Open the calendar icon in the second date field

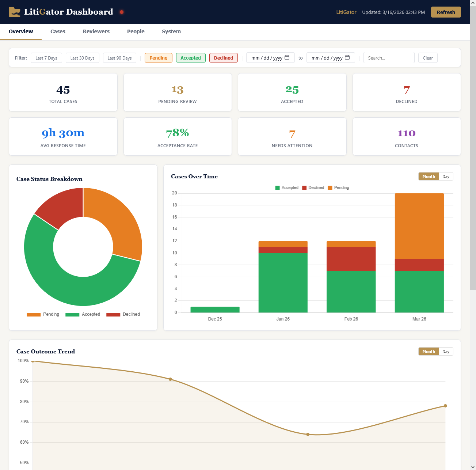click(347, 57)
